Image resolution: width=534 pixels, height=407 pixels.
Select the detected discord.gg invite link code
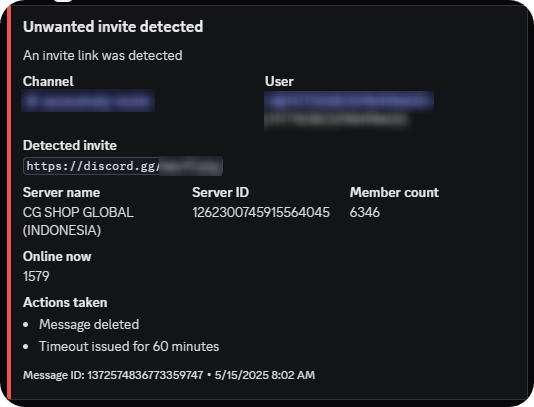[x=123, y=166]
